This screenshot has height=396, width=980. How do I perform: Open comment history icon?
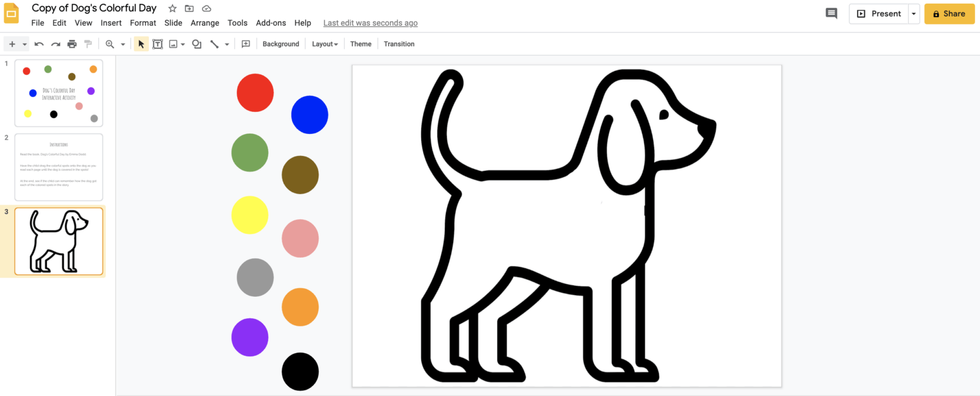coord(831,13)
